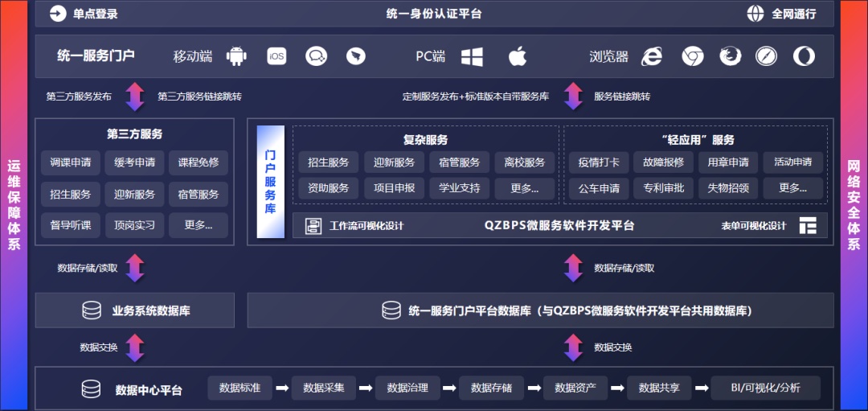This screenshot has height=411, width=868.
Task: Click the 单点登录 arrow icon
Action: pyautogui.click(x=58, y=14)
